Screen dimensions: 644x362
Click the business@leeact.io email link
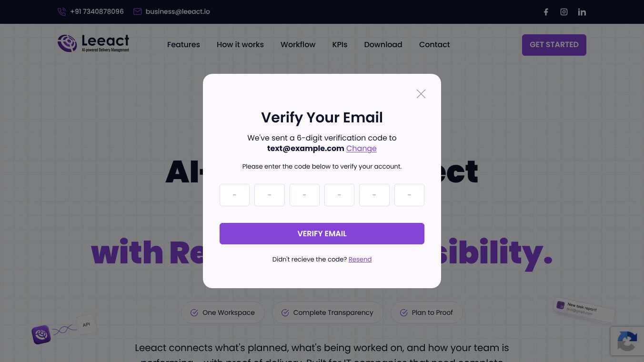point(178,11)
